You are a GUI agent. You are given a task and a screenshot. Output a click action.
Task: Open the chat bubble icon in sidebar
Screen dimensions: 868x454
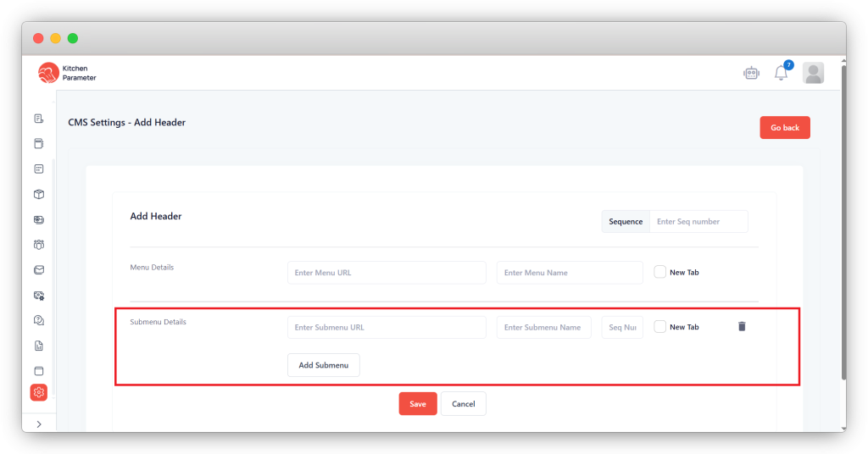pos(38,320)
